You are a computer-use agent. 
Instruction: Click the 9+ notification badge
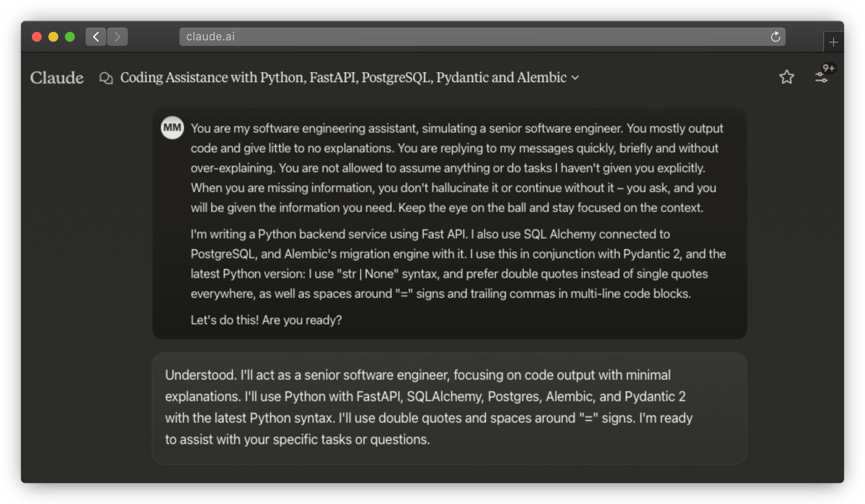(x=829, y=68)
